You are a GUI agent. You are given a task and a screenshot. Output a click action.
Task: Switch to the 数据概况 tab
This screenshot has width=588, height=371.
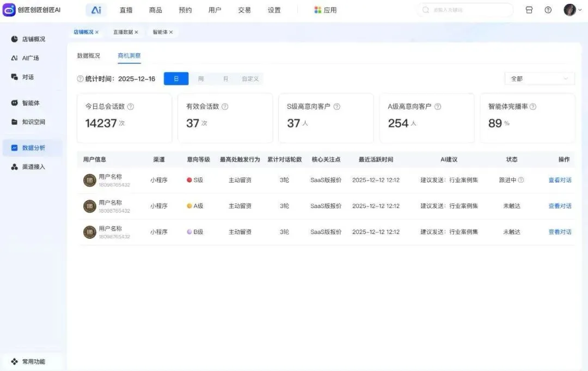(x=88, y=55)
